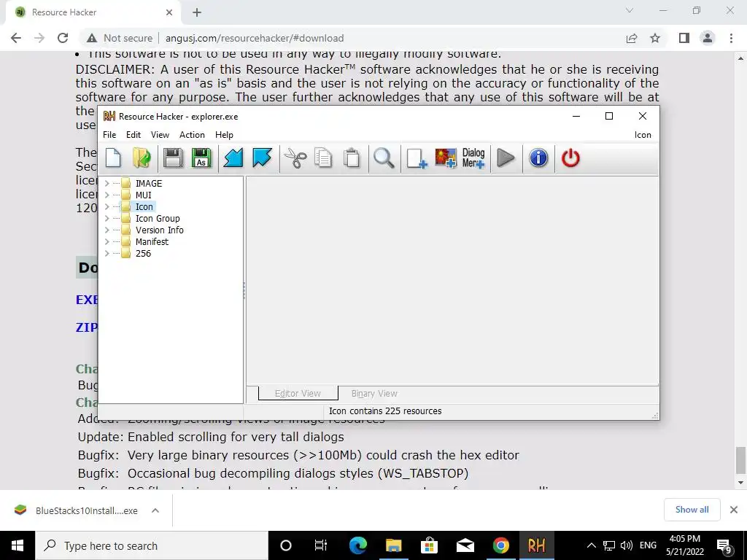Go back in Chrome
The image size is (747, 560).
click(16, 38)
